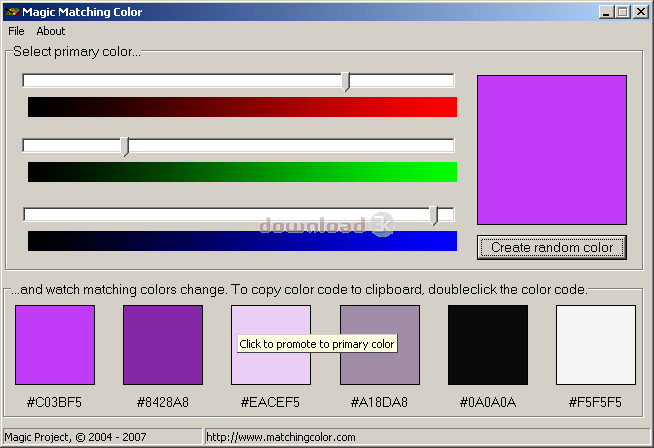The height and width of the screenshot is (448, 654).
Task: Promote the #C03BF5 swatch to primary
Action: 55,345
